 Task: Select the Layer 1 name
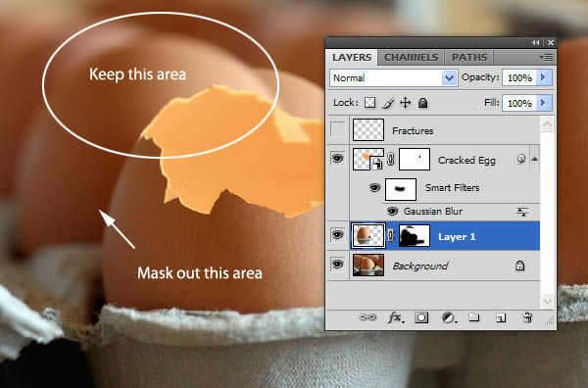(x=457, y=237)
